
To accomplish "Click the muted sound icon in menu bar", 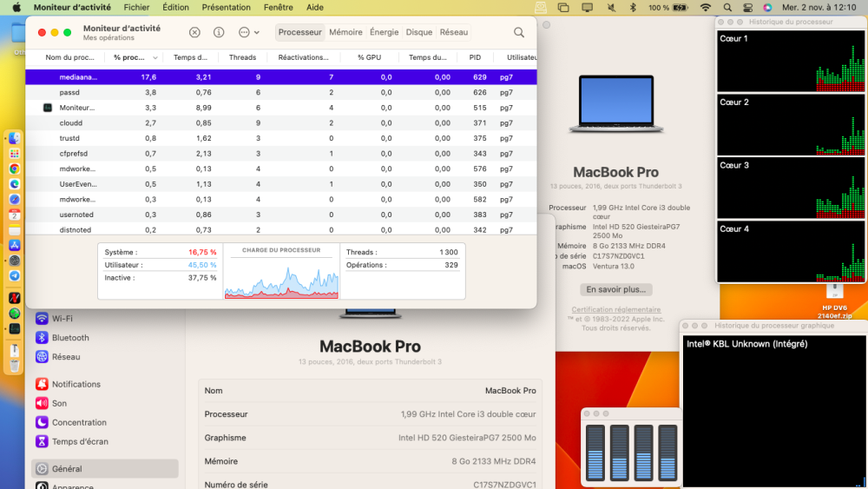I will [611, 7].
